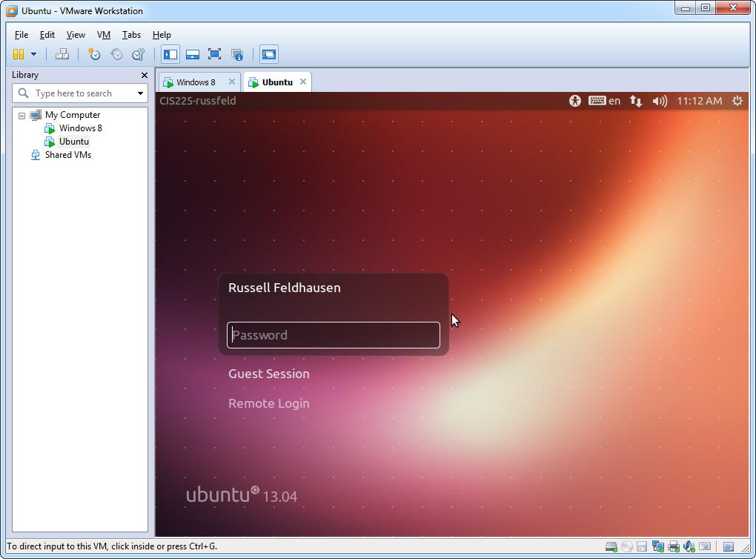Open the power options dropdown arrow
The height and width of the screenshot is (559, 756).
tap(33, 54)
